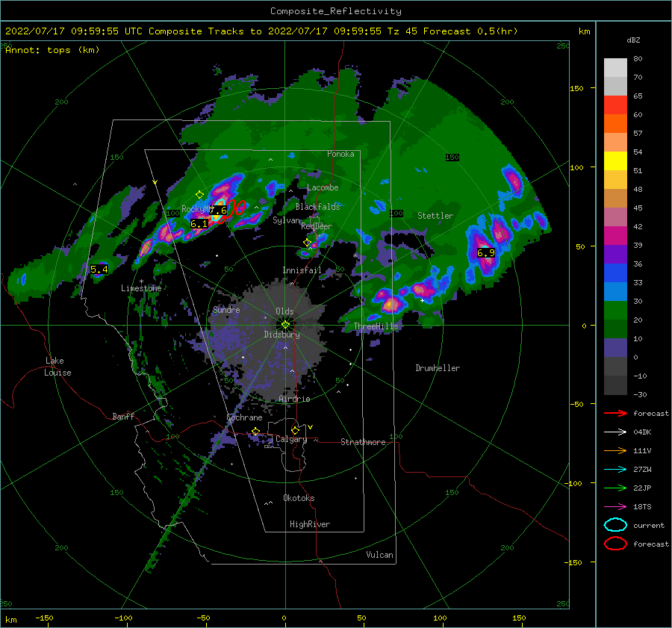Click the light gray 70-80 dBZ swatch
The image size is (672, 628).
(x=615, y=68)
